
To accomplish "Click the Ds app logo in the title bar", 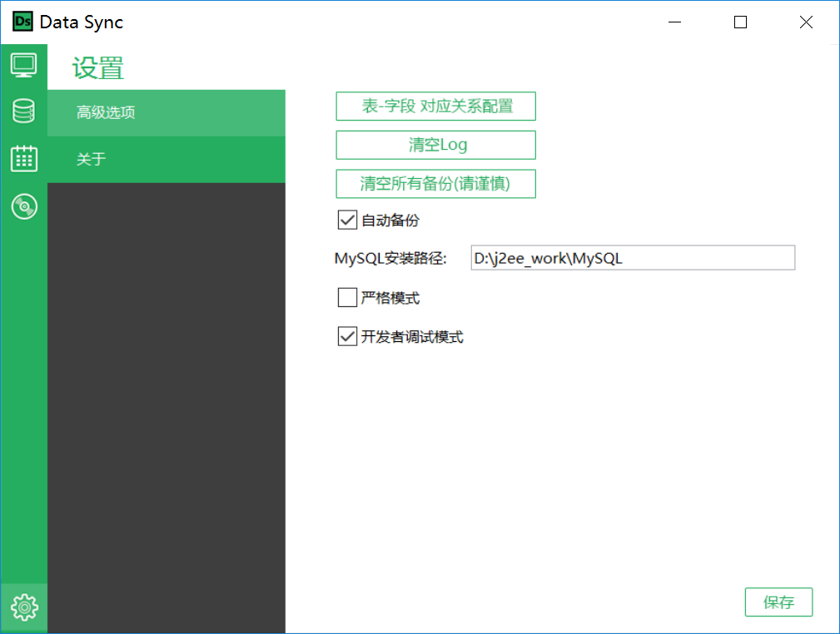I will coord(22,22).
